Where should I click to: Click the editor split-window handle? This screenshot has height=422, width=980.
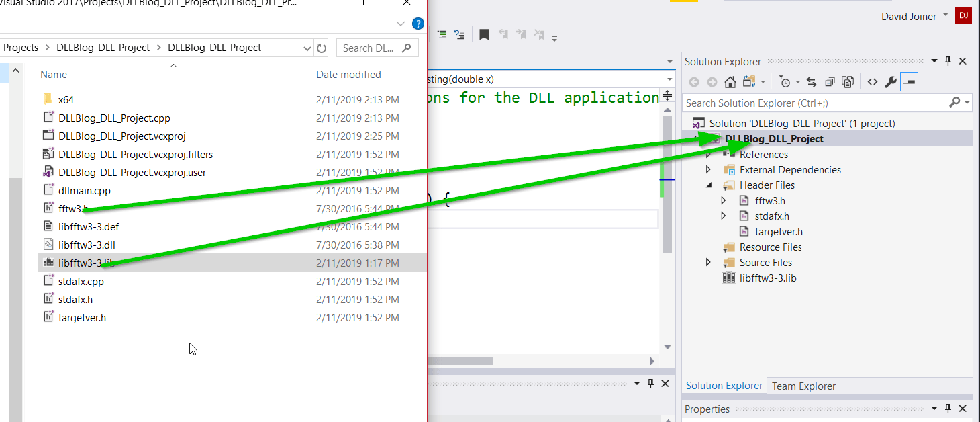coord(668,95)
